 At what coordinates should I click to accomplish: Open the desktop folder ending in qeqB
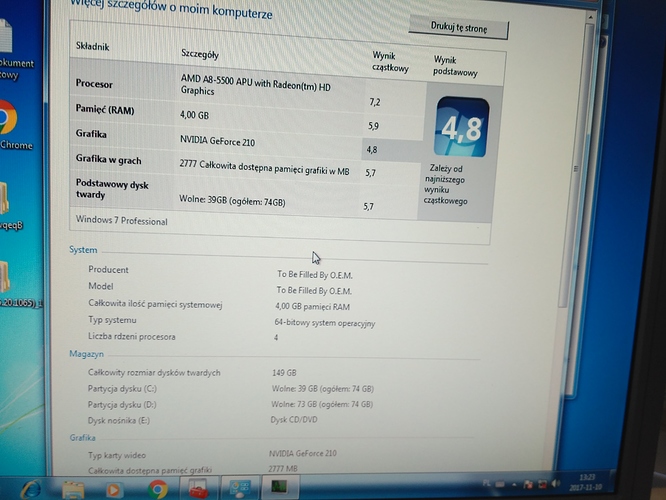[x=9, y=206]
